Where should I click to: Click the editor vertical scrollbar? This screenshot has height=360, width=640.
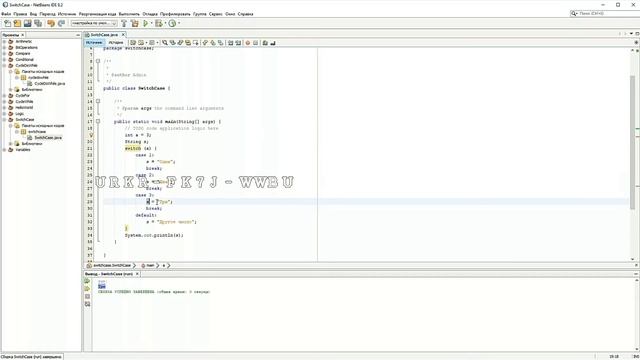633,155
